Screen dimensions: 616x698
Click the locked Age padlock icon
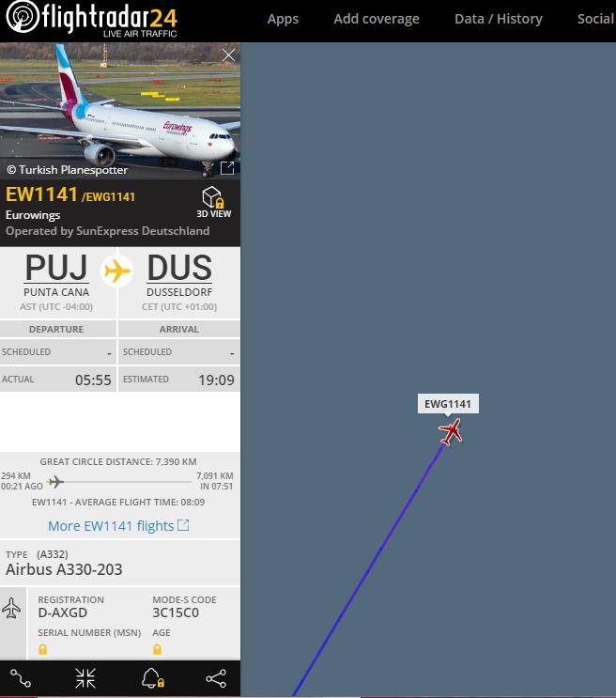coord(157,649)
